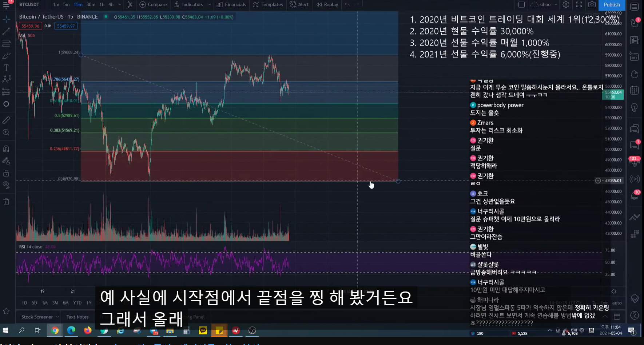Open Chrome from the Windows taskbar

pyautogui.click(x=55, y=330)
